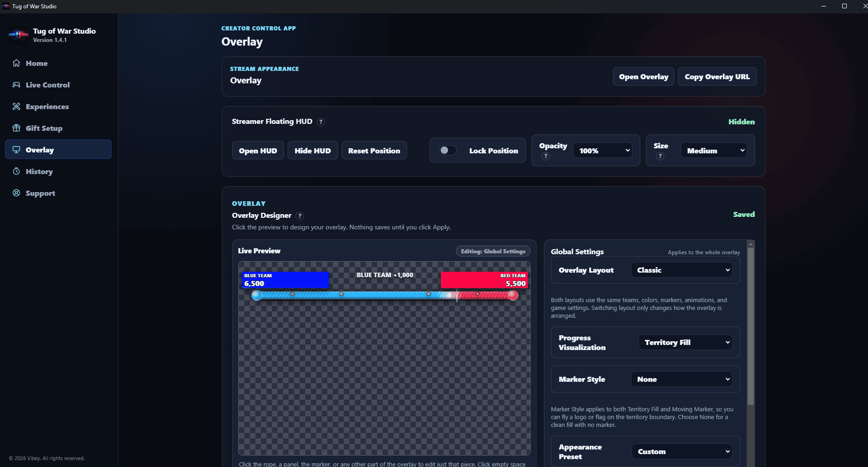Click the Open HUD button
Viewport: 868px width, 467px height.
click(x=258, y=151)
